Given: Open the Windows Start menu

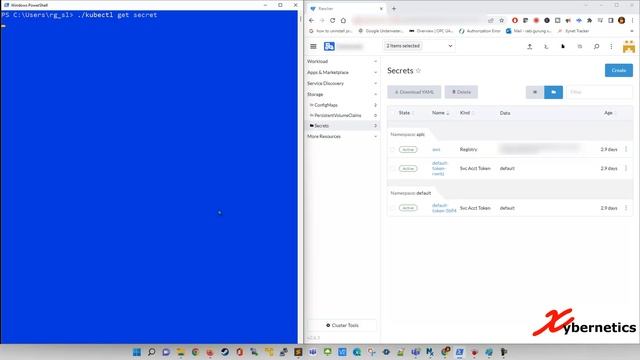Looking at the screenshot, I should [137, 352].
